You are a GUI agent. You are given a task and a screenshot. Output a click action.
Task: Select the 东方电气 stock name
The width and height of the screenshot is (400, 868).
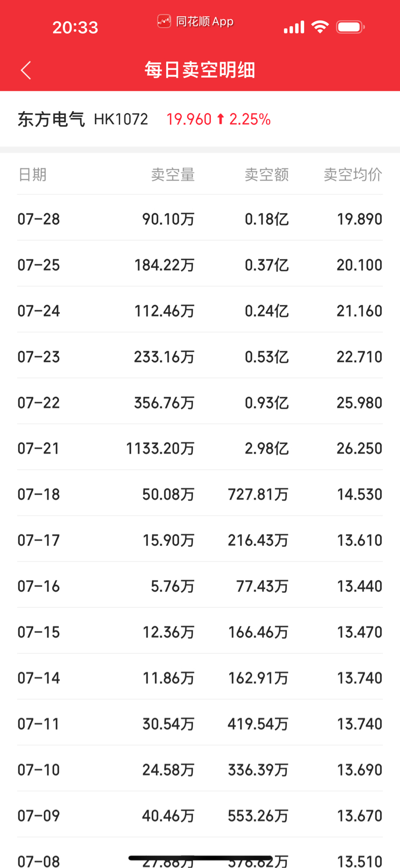coord(51,119)
